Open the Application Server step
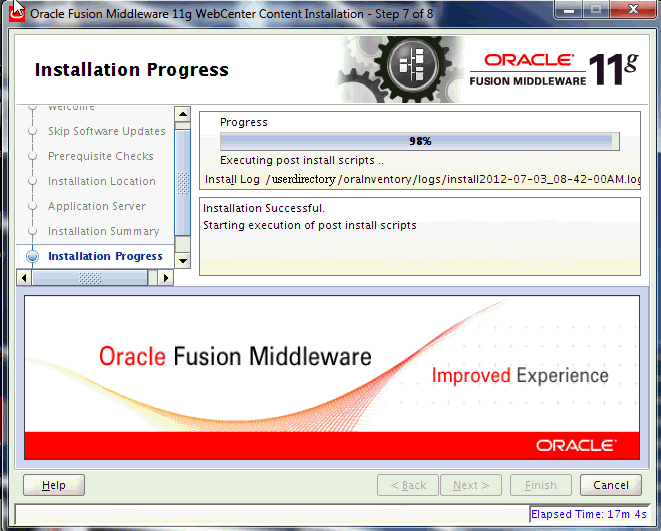 [96, 206]
